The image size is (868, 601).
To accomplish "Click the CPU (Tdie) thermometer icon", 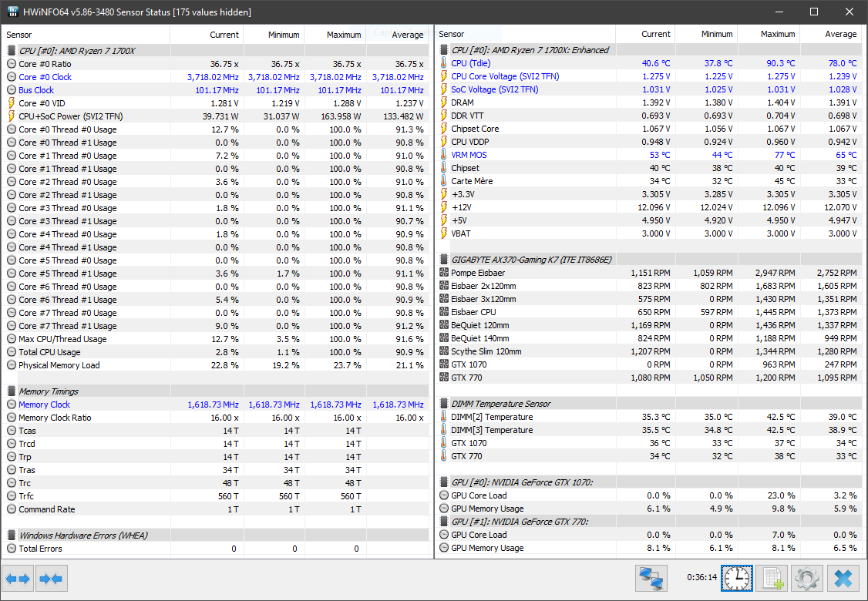I will pyautogui.click(x=444, y=63).
